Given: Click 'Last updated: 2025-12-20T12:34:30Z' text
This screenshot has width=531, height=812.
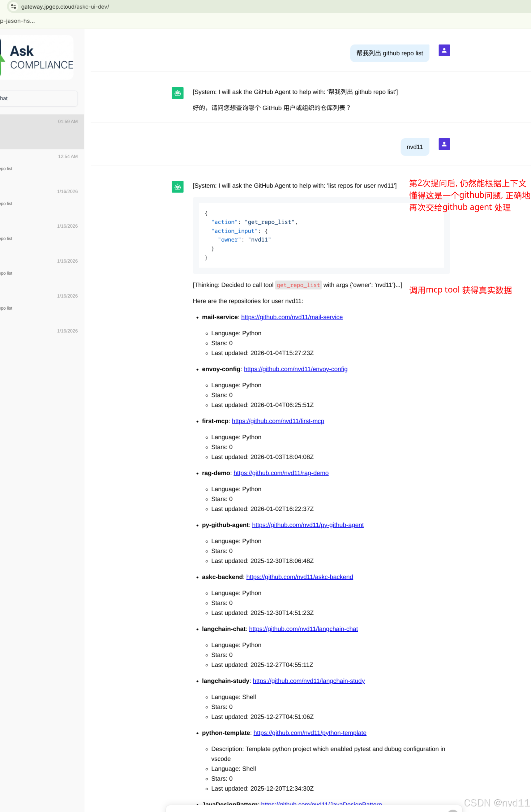Looking at the screenshot, I should (x=262, y=788).
